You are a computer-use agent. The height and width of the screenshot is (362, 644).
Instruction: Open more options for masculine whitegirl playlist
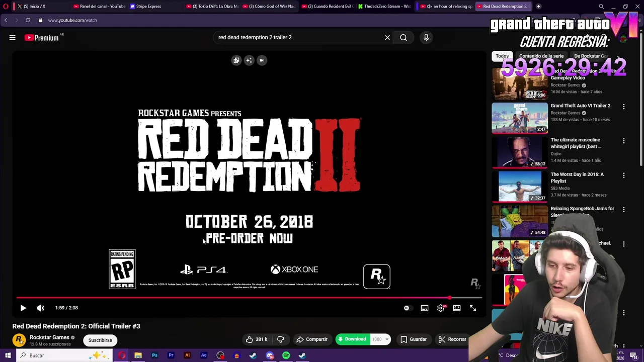pos(624,141)
